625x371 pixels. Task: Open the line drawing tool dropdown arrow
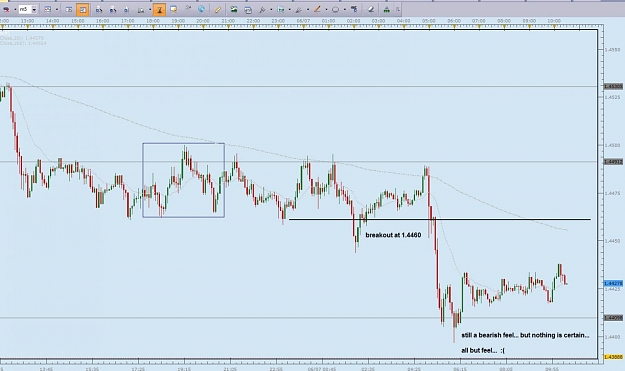click(326, 10)
